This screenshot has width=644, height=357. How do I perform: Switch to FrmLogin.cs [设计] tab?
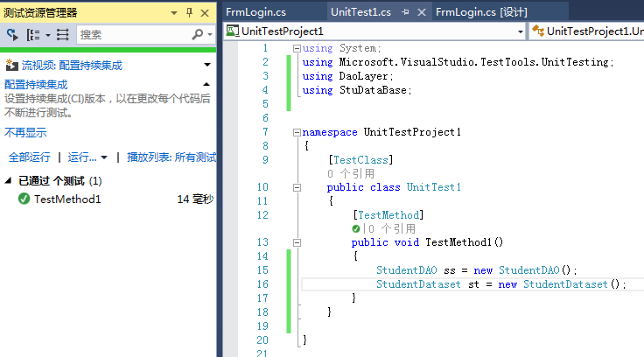(x=481, y=12)
